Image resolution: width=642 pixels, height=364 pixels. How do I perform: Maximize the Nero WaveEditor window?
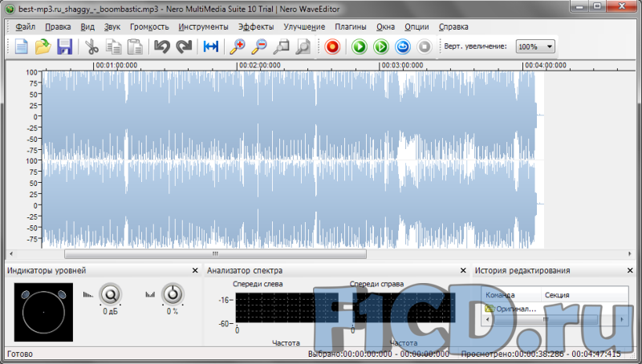click(x=597, y=6)
